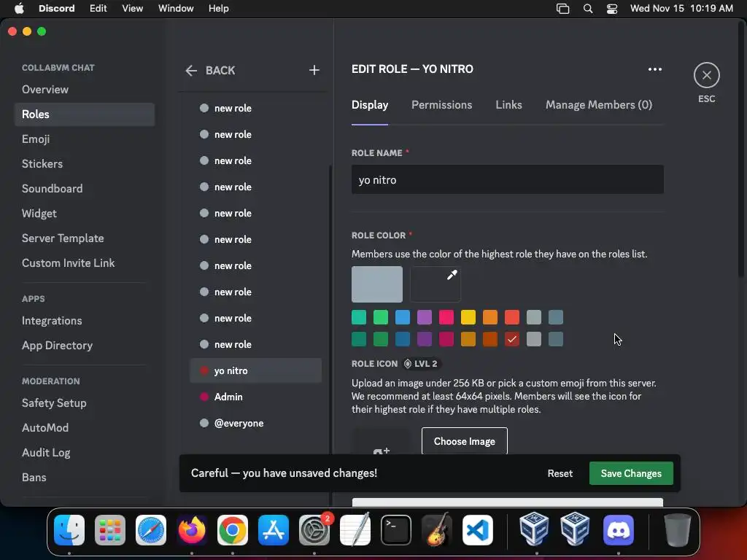
Task: Open Soundboard settings
Action: coord(85,189)
